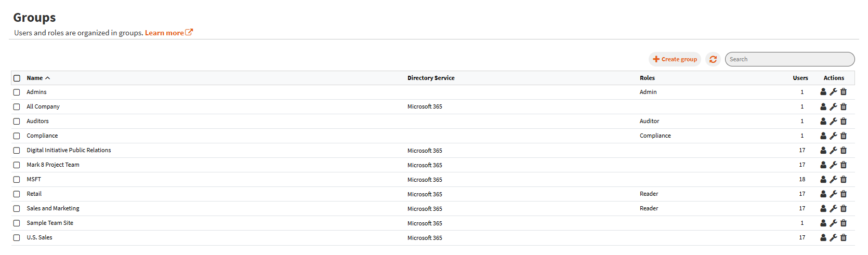
Task: Click wrench icon for All Company group
Action: tap(833, 106)
